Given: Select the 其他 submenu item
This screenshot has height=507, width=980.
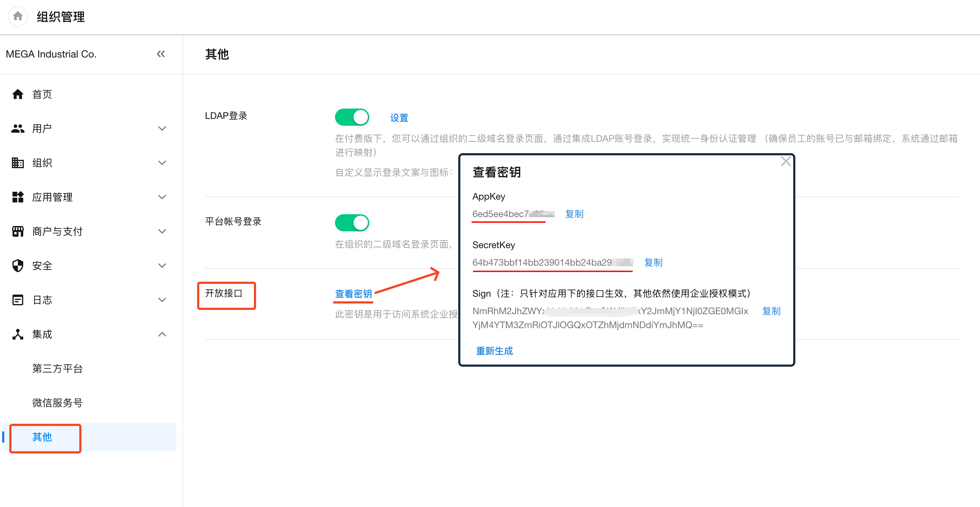Looking at the screenshot, I should tap(42, 437).
